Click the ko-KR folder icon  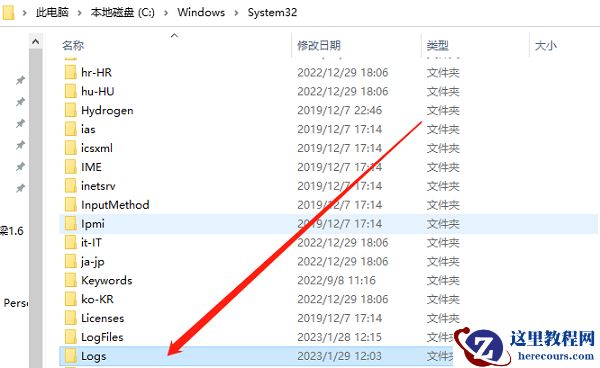(x=70, y=299)
